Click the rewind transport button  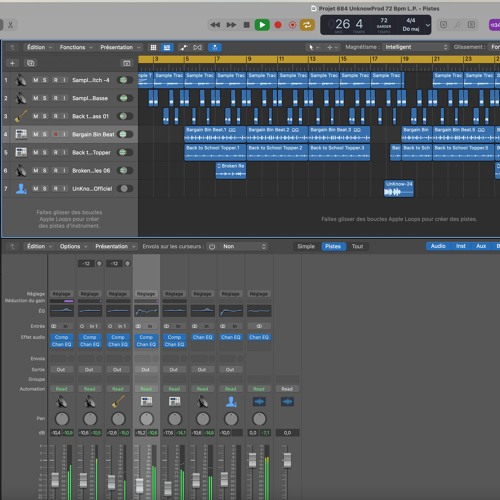pos(215,25)
